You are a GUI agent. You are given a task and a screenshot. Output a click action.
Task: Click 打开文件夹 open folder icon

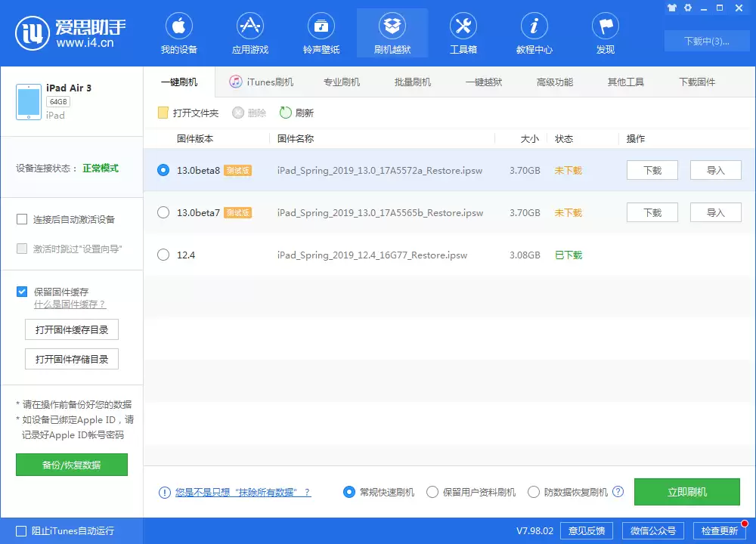click(x=163, y=113)
